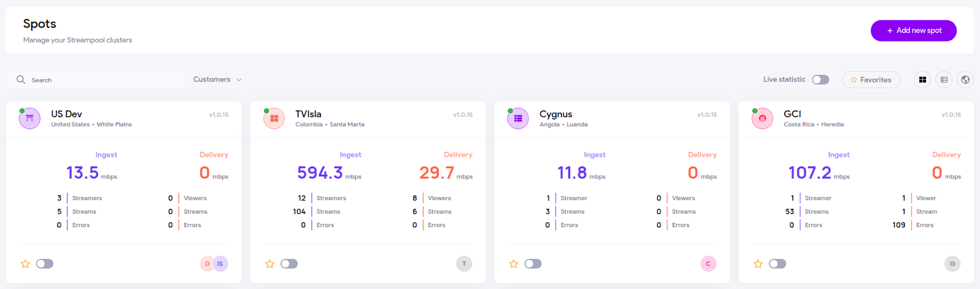Click the Search input field
Viewport: 980px width, 289px height.
tap(96, 80)
